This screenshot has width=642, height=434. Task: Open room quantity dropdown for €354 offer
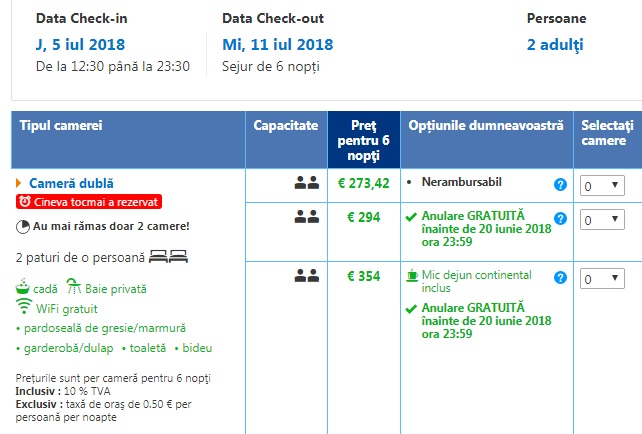602,278
